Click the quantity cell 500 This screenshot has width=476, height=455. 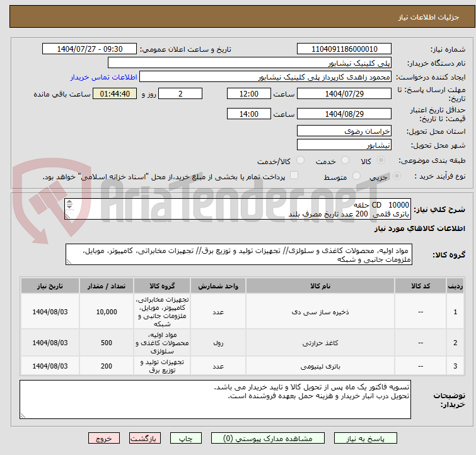click(107, 343)
